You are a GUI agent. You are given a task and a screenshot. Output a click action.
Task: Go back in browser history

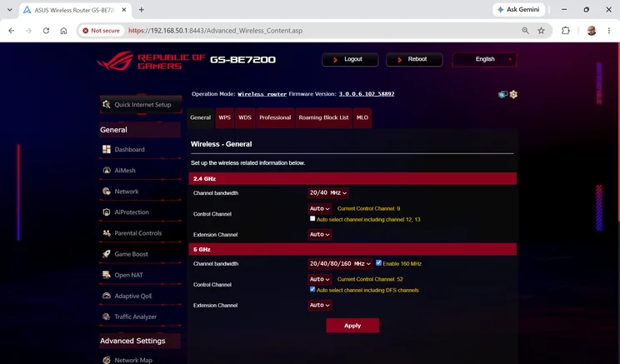(x=12, y=31)
